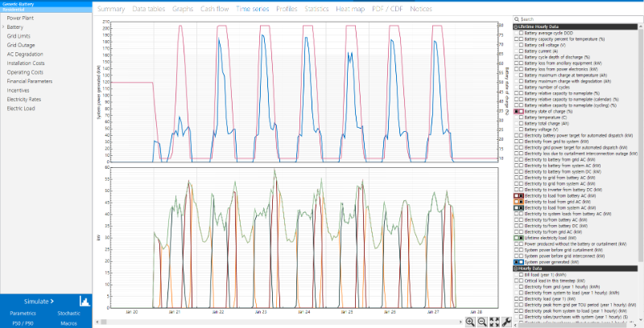Viewport: 644px width, 328px height.
Task: Run the Simulate button
Action: 39,301
